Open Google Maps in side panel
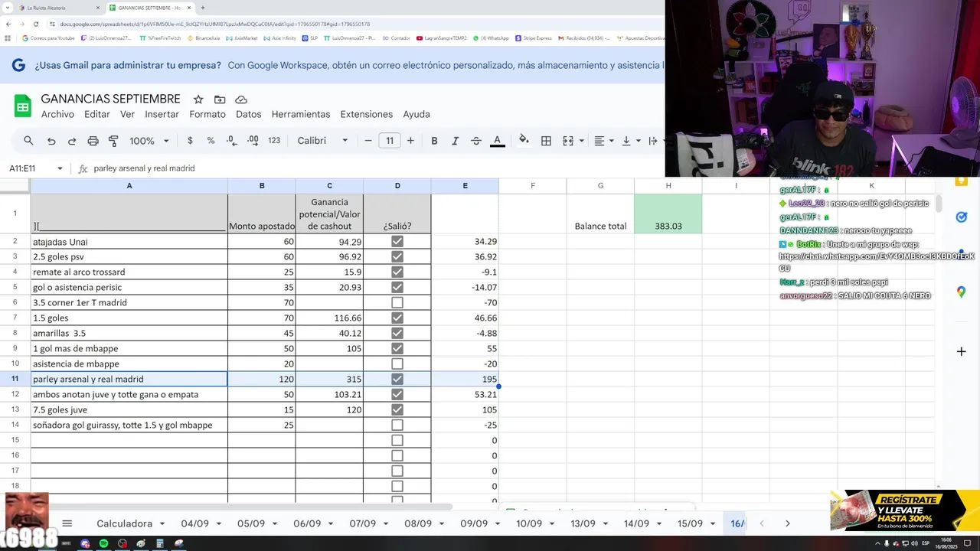Screen dimensions: 980x551 962,292
